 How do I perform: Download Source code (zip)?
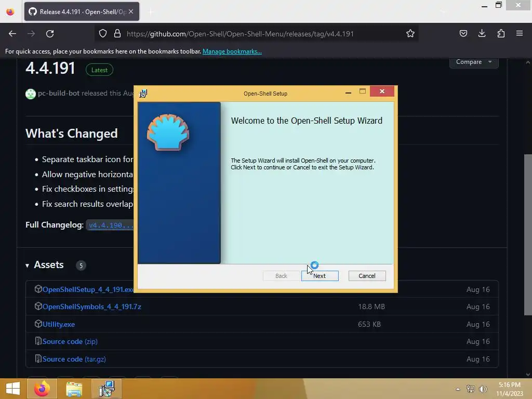pos(70,341)
